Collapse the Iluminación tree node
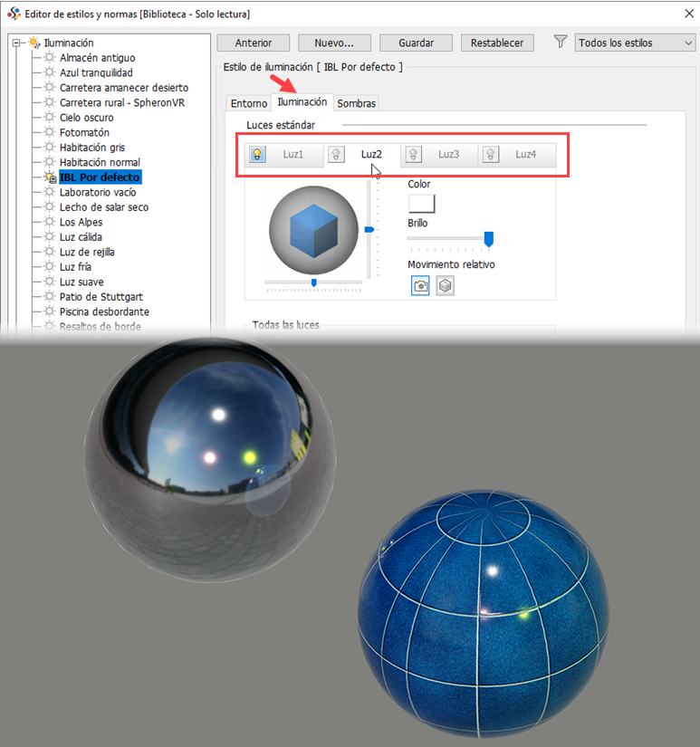 16,43
